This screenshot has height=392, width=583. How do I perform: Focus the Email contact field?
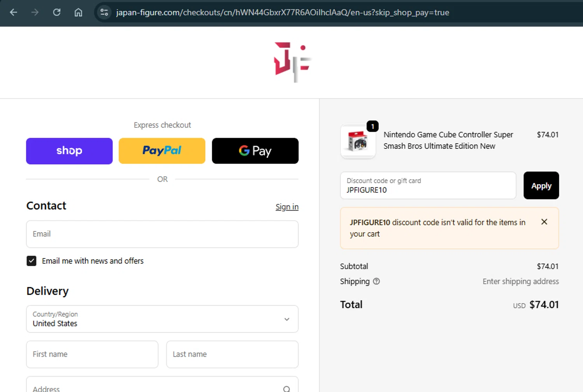[162, 234]
